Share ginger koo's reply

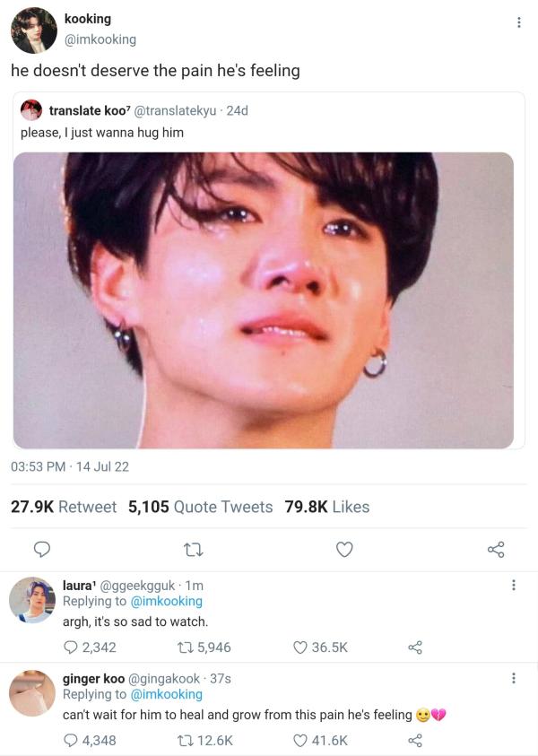point(414,741)
